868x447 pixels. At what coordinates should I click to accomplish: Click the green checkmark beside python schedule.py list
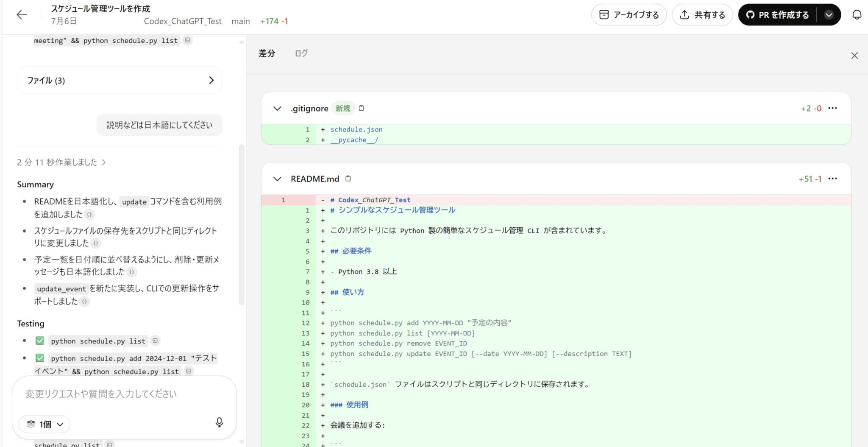tap(40, 341)
